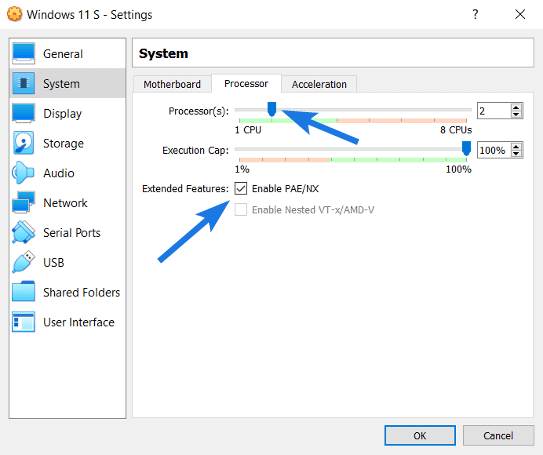The height and width of the screenshot is (455, 543).
Task: Click the System chip icon
Action: tap(23, 83)
